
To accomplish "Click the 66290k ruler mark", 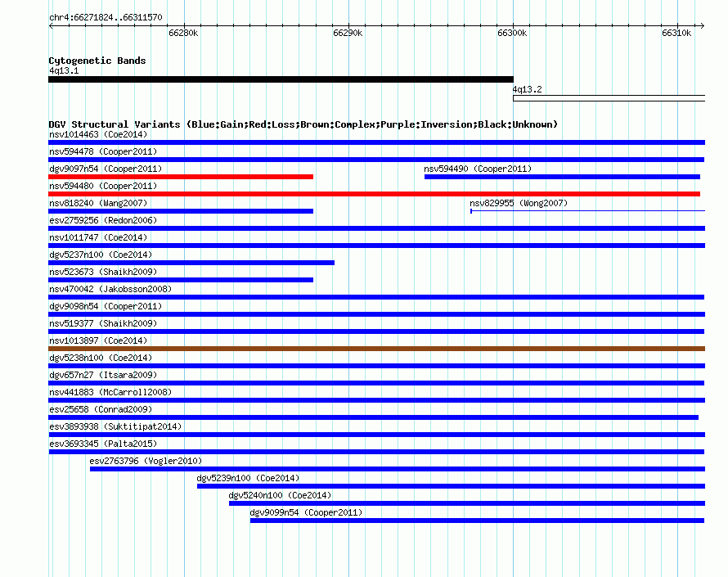I will tap(348, 33).
